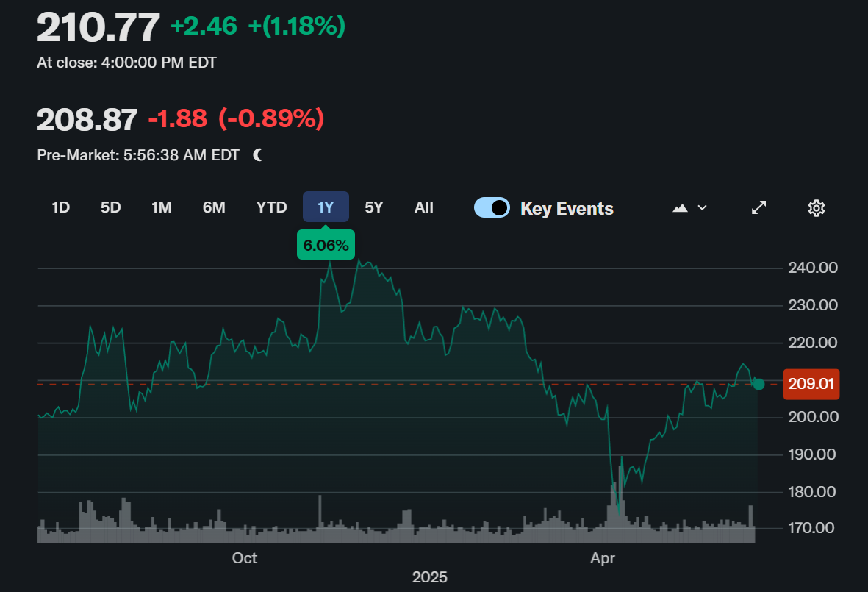The height and width of the screenshot is (592, 868).
Task: Click the pre-market price 208.87
Action: (87, 120)
